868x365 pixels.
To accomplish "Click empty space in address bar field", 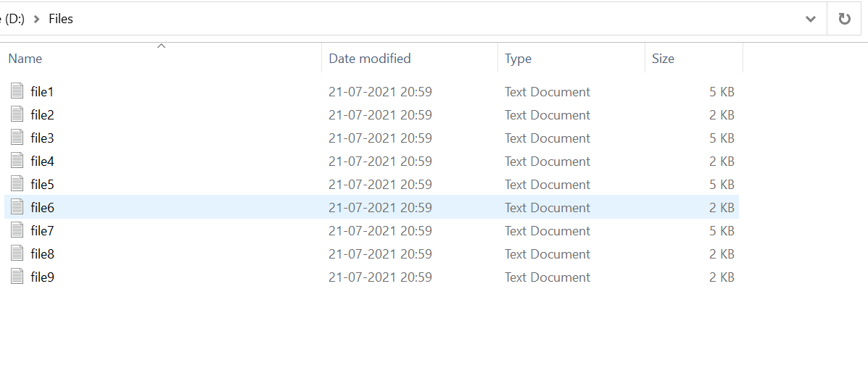I will (x=435, y=19).
